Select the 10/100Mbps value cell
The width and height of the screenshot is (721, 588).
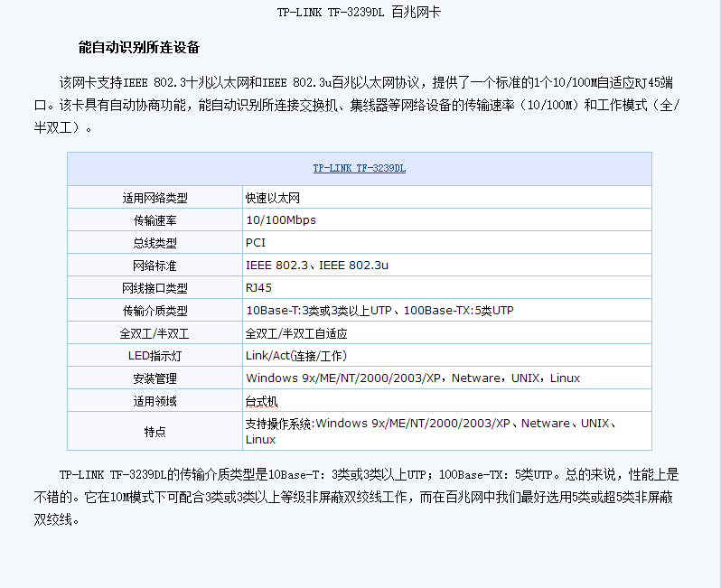click(x=281, y=220)
